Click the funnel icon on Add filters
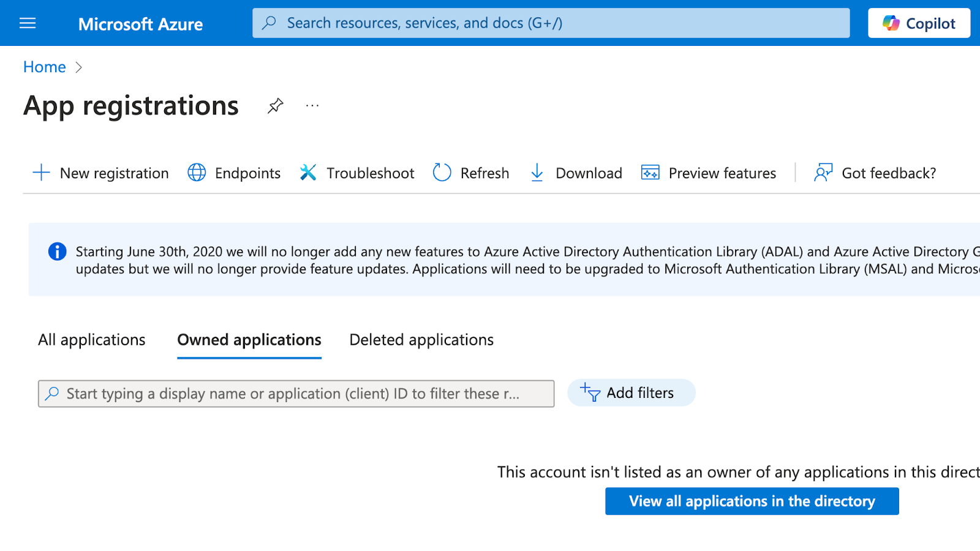This screenshot has height=551, width=980. coord(590,392)
